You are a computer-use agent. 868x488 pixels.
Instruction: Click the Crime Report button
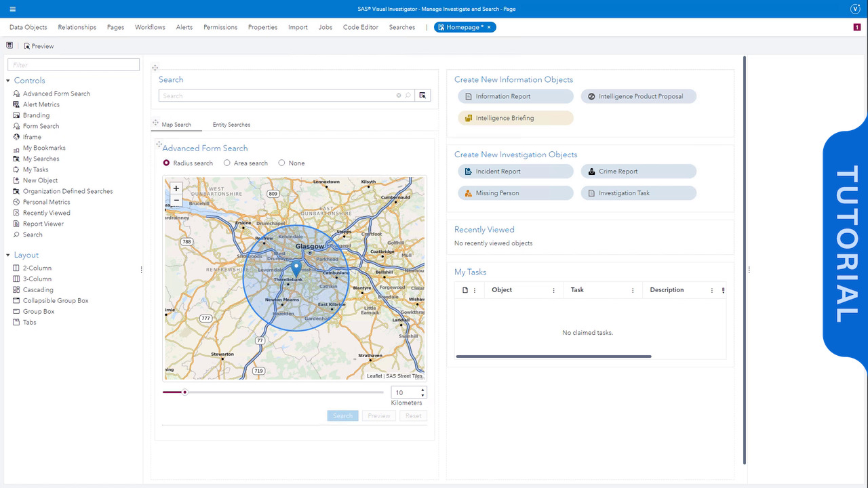tap(639, 171)
